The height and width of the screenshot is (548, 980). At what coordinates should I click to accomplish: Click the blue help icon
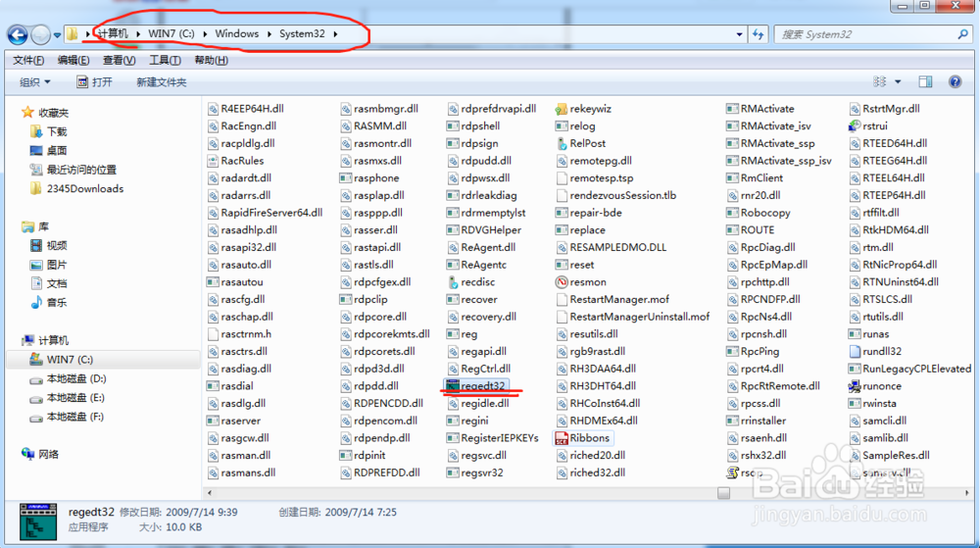(x=955, y=81)
